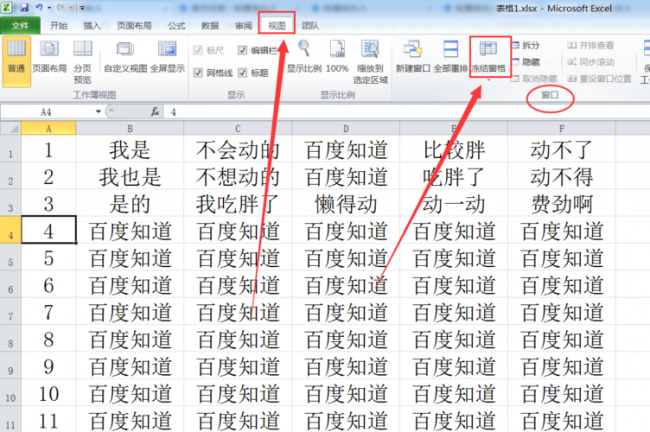Viewport: 650px width, 432px height.
Task: Click the 隐藏 hide window button
Action: pos(526,62)
